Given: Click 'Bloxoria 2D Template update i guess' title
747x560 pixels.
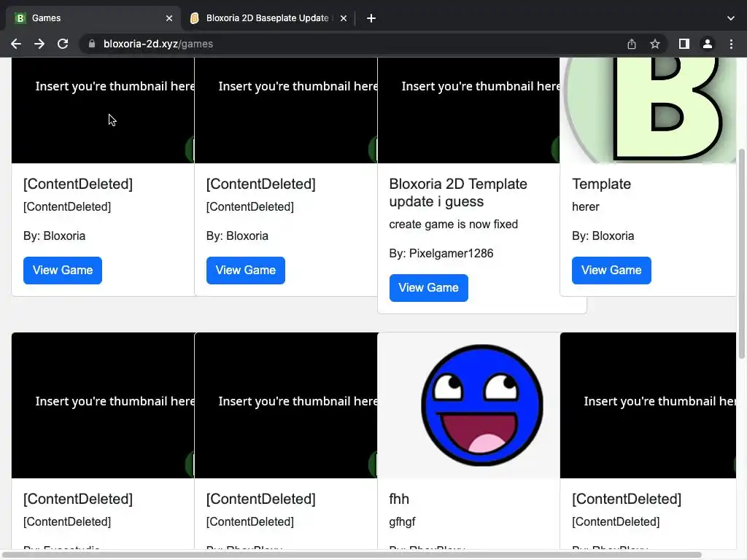Looking at the screenshot, I should pos(458,192).
